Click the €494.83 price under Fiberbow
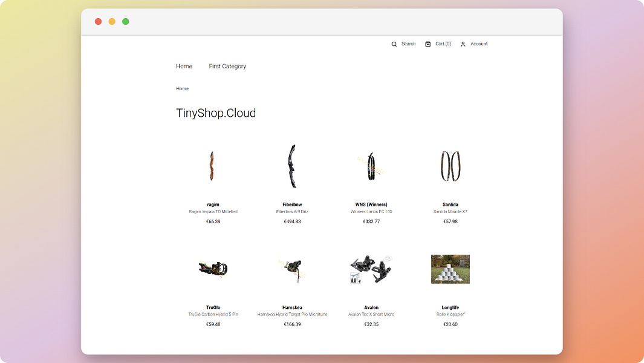Viewport: 644px width, 363px height. 292,221
